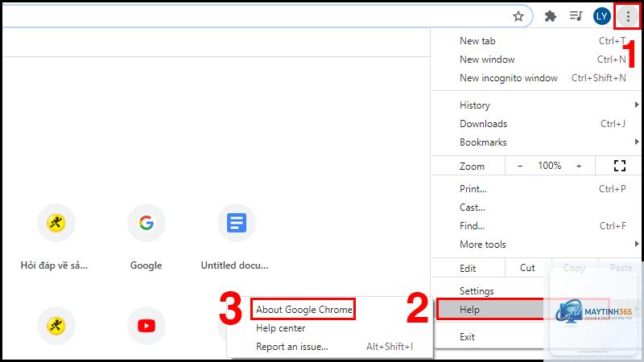Open Settings from the Chrome menu
644x362 pixels.
coord(536,291)
